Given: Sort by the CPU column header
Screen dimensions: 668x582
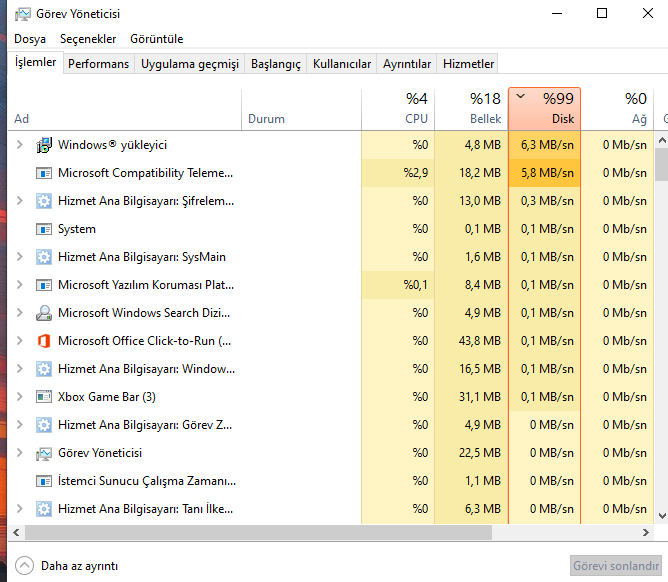Looking at the screenshot, I should click(398, 109).
